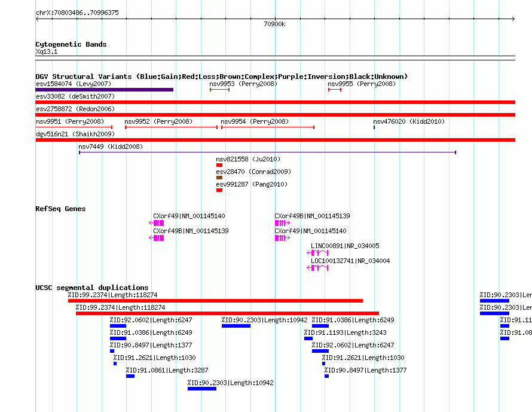Select the left-pointing CXorf49|NM_001145140 gene glyph

click(x=157, y=223)
